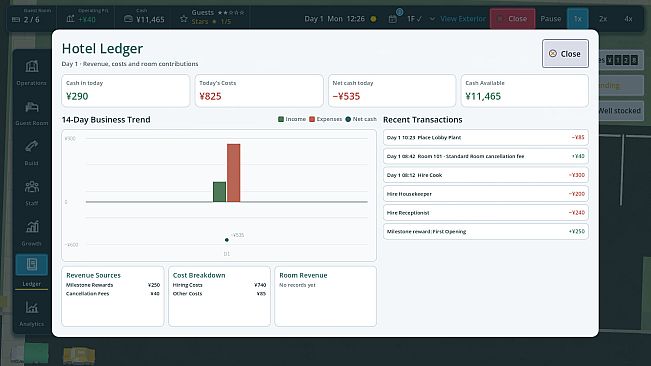This screenshot has width=651, height=366.
Task: Open the Analytics graph icon
Action: [x=32, y=307]
